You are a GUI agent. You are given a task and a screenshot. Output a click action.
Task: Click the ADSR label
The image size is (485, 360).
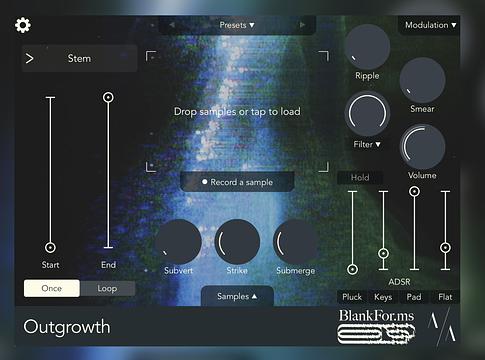pos(399,282)
